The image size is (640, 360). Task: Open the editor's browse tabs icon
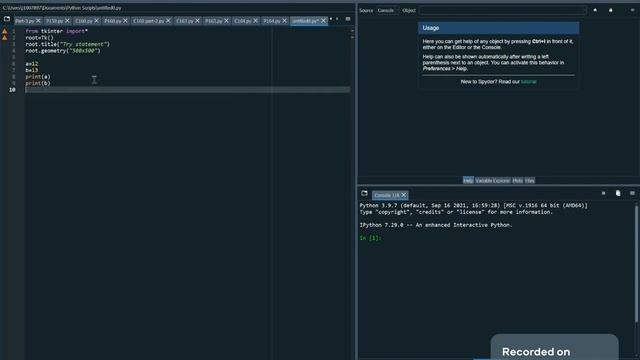[7, 19]
